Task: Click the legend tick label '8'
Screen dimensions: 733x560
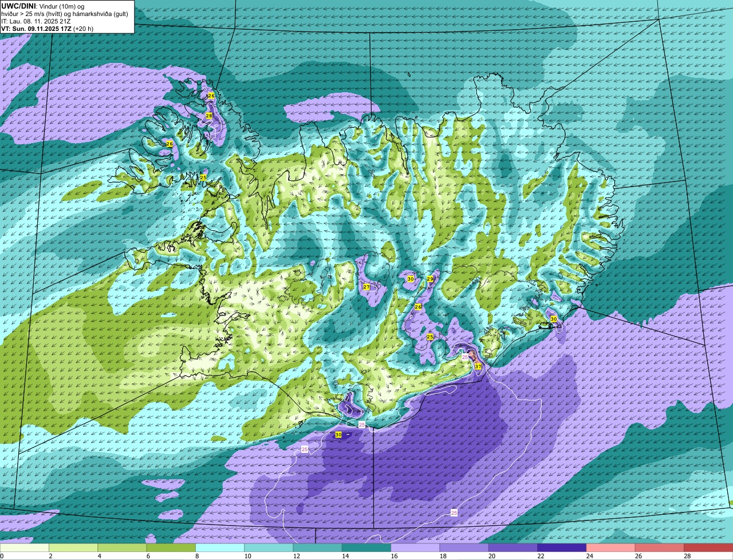Action: tap(197, 556)
